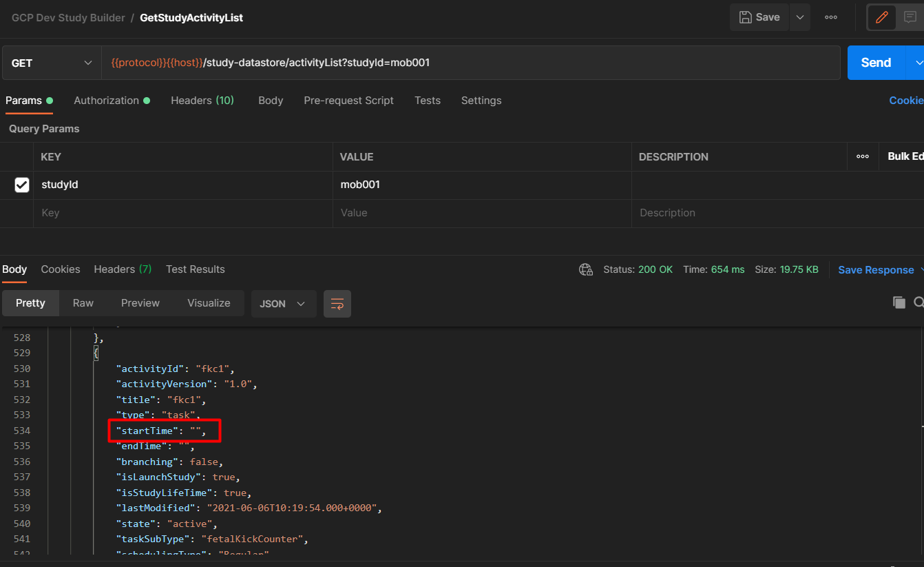The height and width of the screenshot is (567, 924).
Task: Copy the response body using copy icon
Action: pyautogui.click(x=899, y=302)
